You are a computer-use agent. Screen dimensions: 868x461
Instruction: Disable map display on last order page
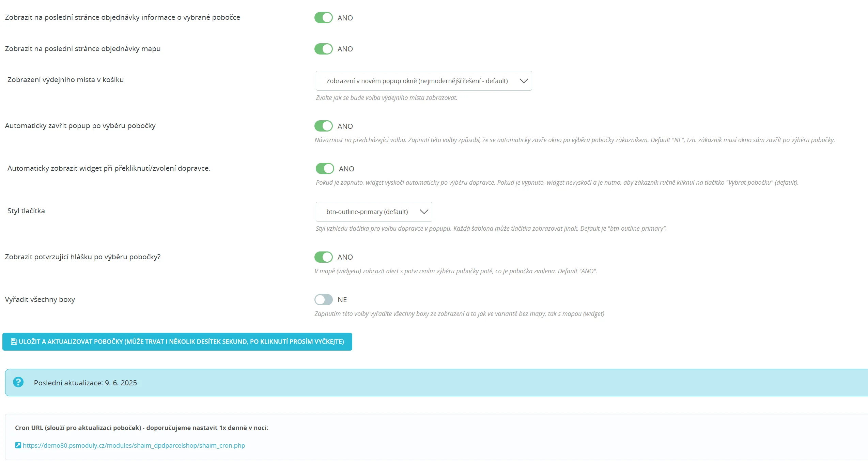tap(323, 49)
